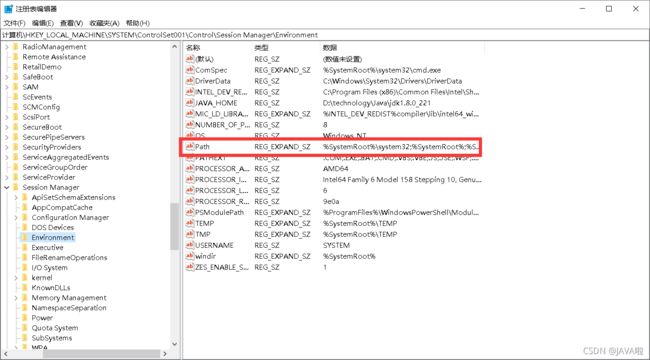Click the ZES_ENABLE_S... value string icon

[x=190, y=267]
